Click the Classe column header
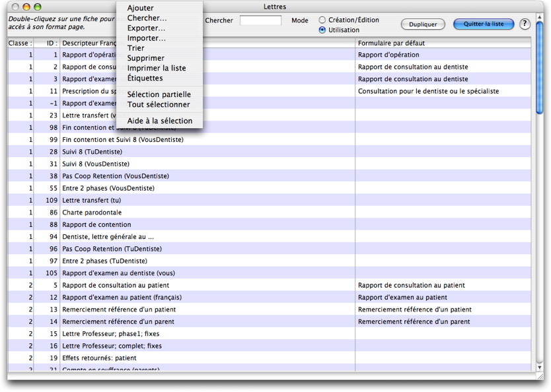The image size is (551, 392). click(20, 43)
